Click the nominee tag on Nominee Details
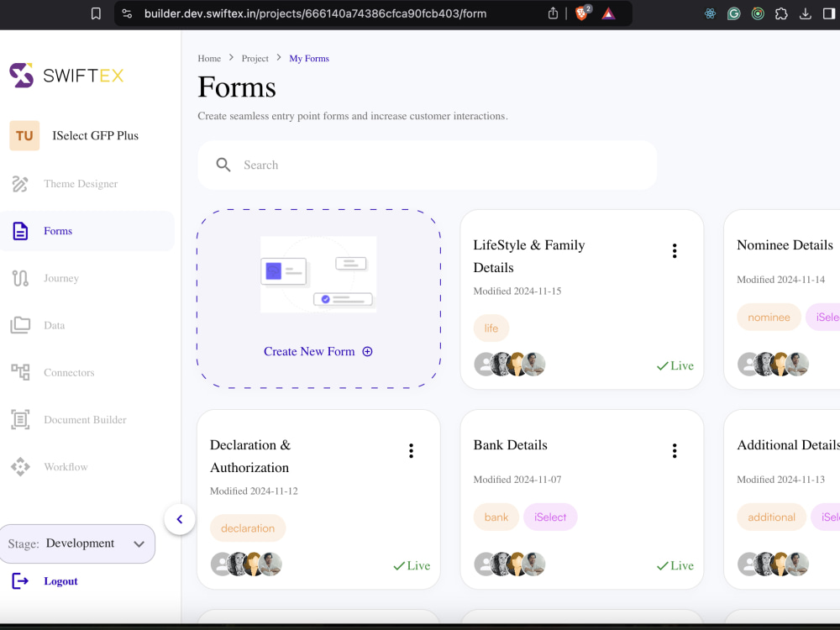Screen dimensions: 840x630 (769, 318)
